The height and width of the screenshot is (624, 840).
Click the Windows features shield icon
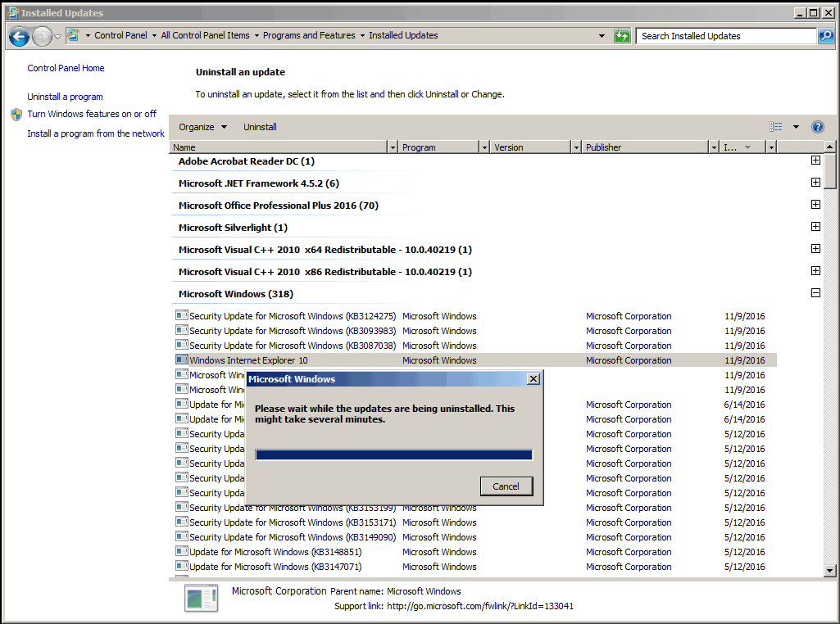click(x=16, y=114)
